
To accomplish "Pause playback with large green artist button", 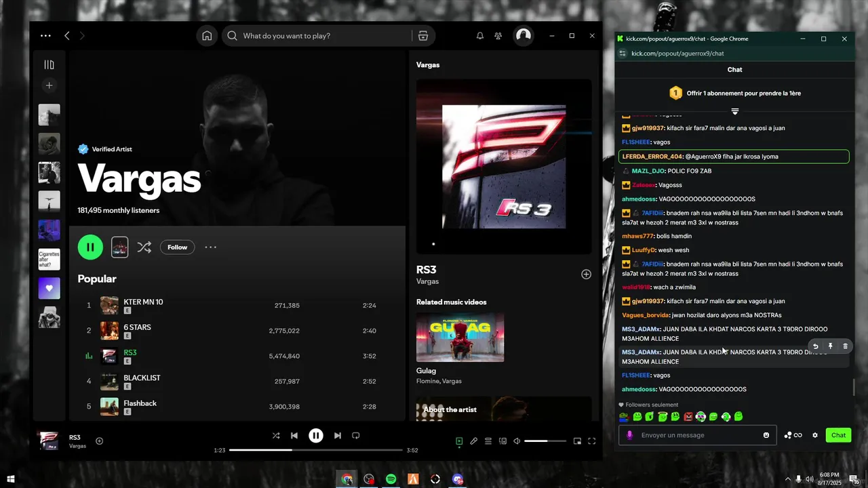I will [90, 247].
